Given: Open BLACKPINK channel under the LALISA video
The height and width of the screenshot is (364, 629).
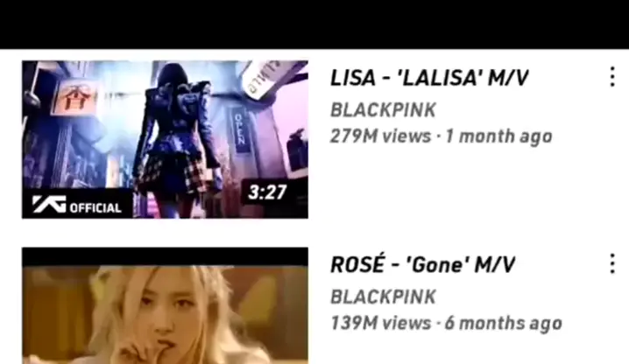Looking at the screenshot, I should click(383, 110).
